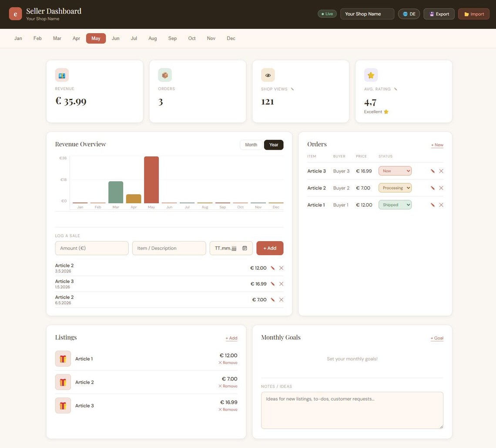Toggle the Live status badge

click(327, 14)
